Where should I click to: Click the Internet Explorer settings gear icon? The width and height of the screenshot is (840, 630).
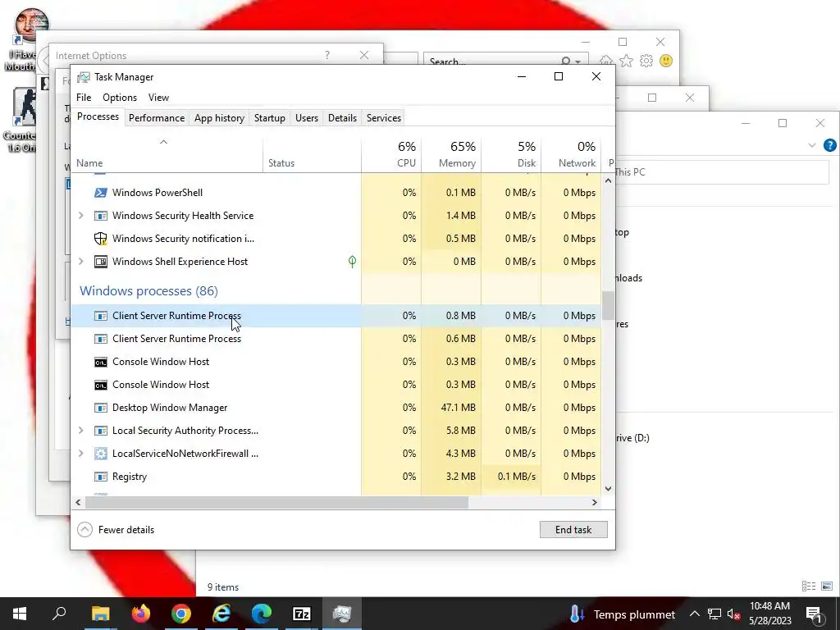pyautogui.click(x=646, y=61)
